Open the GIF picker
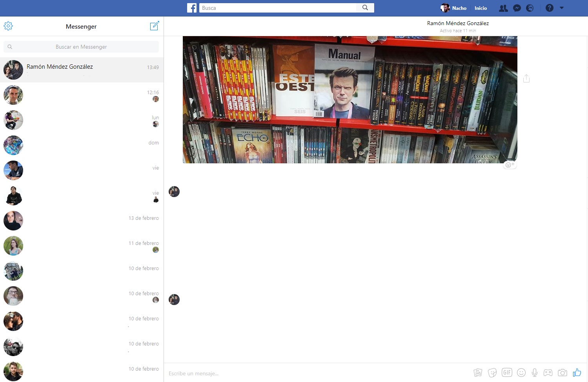Image resolution: width=588 pixels, height=382 pixels. (x=507, y=373)
